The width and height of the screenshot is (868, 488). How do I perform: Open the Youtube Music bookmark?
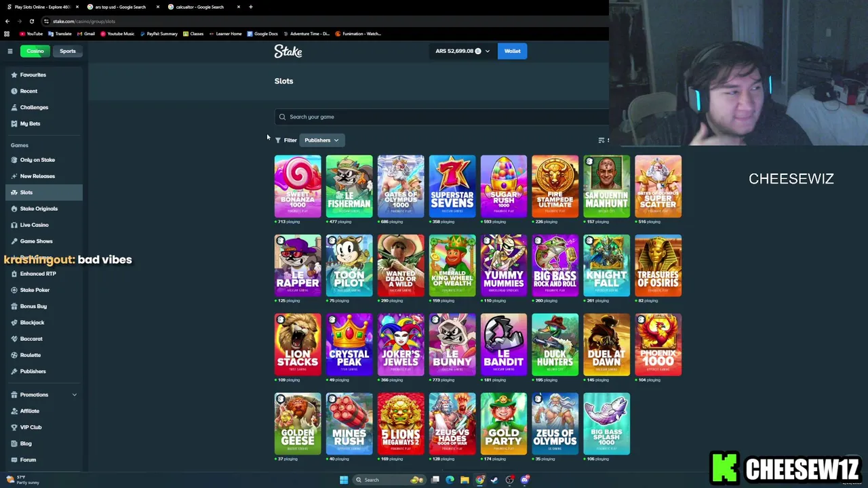pos(117,33)
